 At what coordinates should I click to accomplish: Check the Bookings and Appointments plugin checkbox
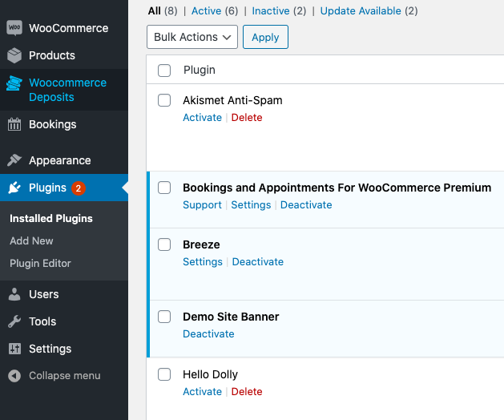click(x=164, y=188)
